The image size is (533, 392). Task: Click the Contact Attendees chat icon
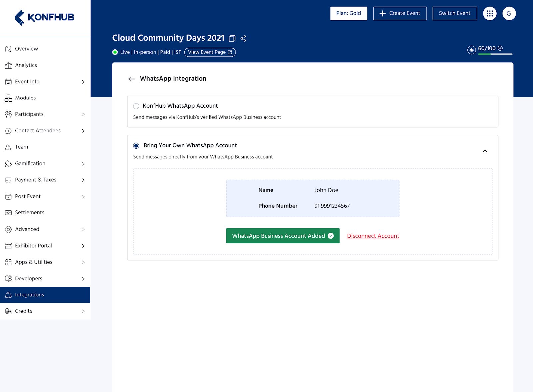(8, 131)
